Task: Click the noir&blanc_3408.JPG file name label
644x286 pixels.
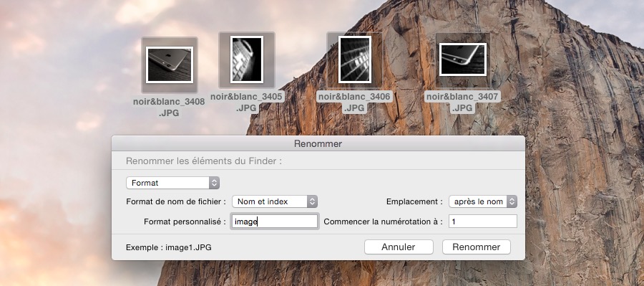Action: [x=169, y=107]
